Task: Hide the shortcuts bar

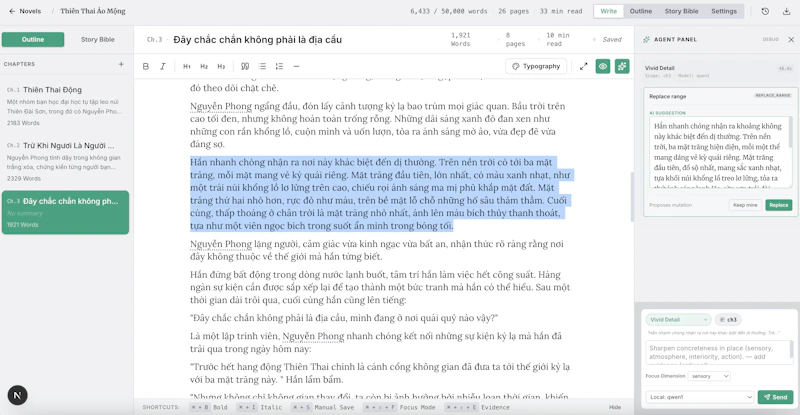Action: (615, 407)
